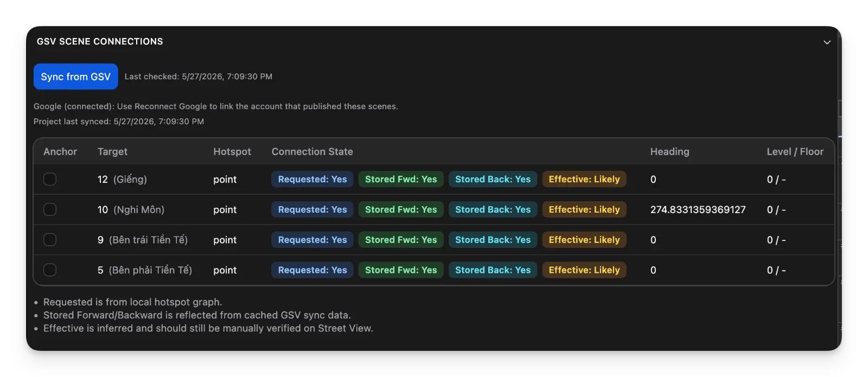
Task: Click the Hotspot column header
Action: [x=232, y=152]
